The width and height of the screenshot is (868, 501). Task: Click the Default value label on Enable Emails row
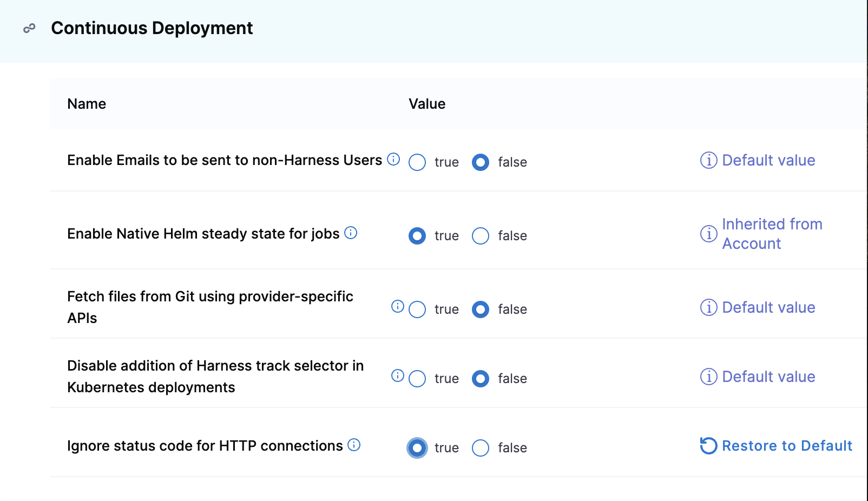point(769,160)
